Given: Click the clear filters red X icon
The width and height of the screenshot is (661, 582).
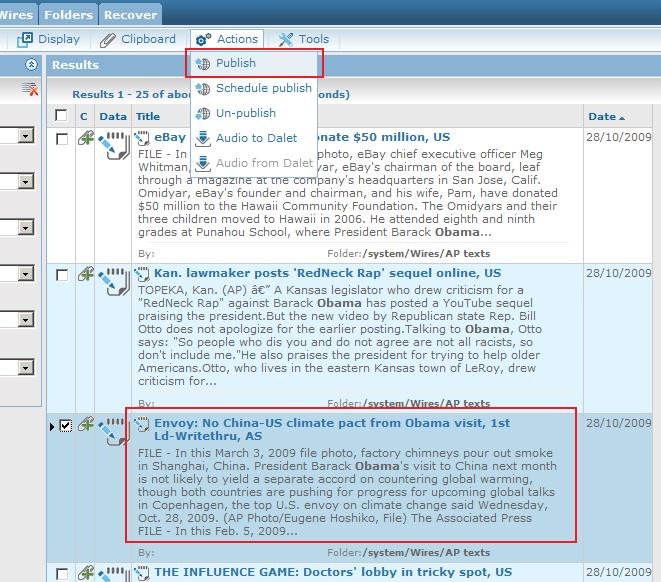Looking at the screenshot, I should [x=30, y=89].
